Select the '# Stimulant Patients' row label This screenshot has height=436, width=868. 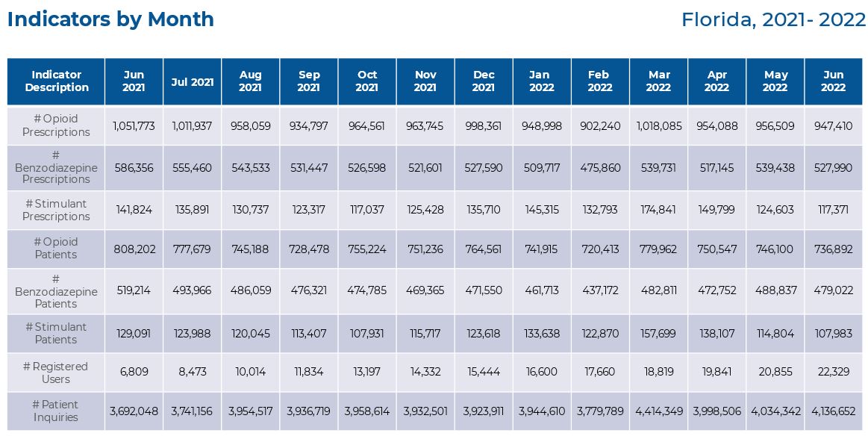pos(57,333)
